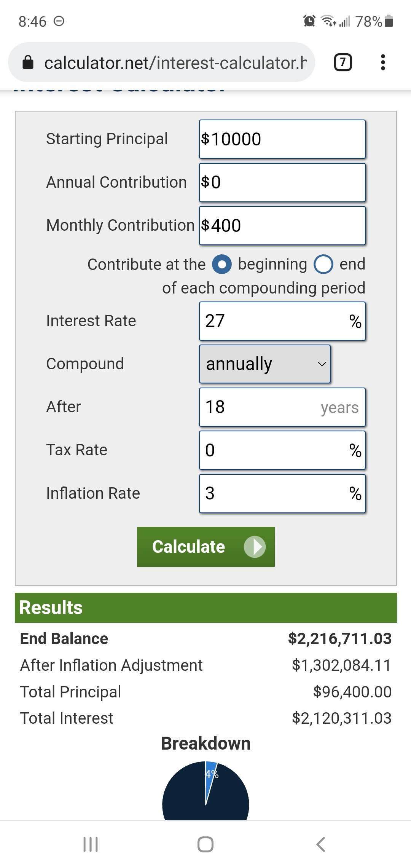Image resolution: width=411 pixels, height=868 pixels.
Task: Click the Starting Principal input field
Action: click(282, 139)
